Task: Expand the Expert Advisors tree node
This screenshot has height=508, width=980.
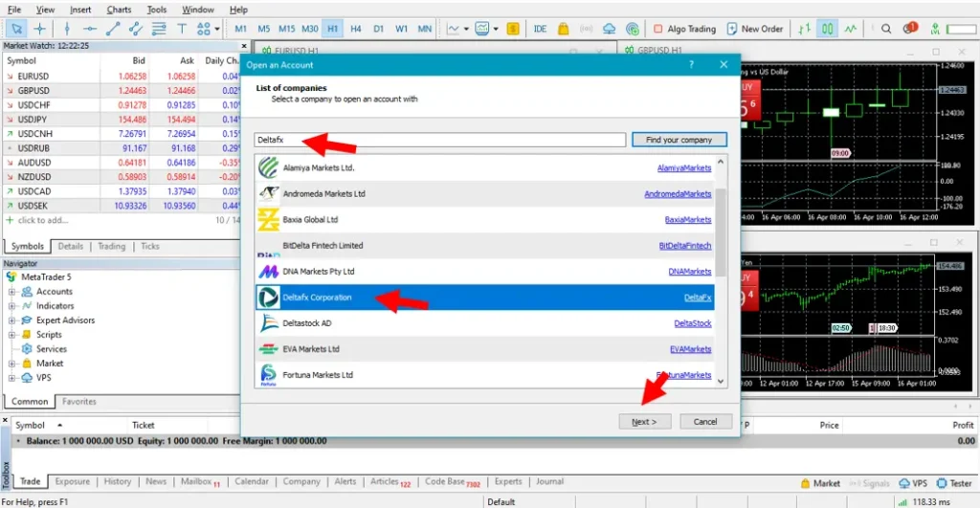Action: click(x=11, y=320)
